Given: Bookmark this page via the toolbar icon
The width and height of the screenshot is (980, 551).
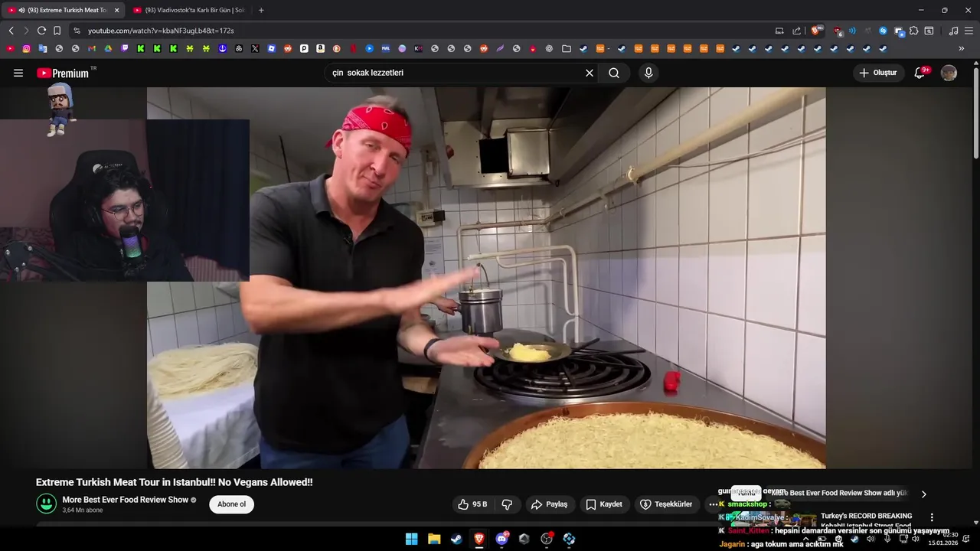Looking at the screenshot, I should (57, 31).
